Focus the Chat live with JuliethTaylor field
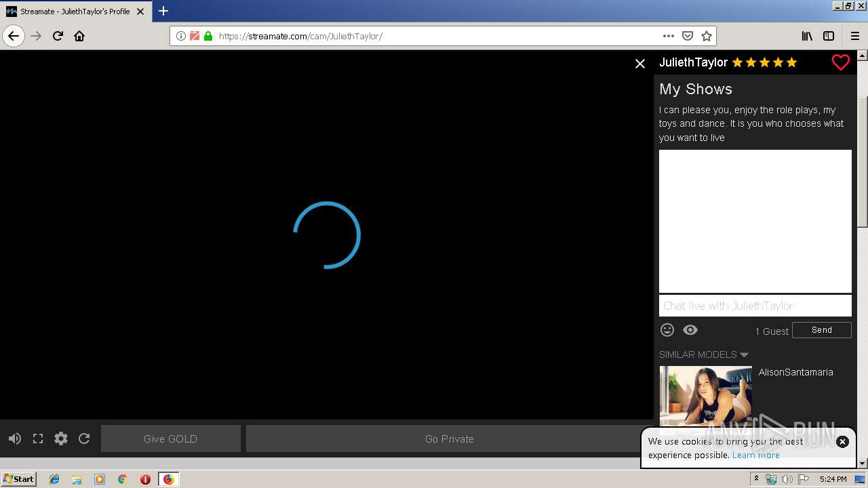868x488 pixels. point(755,306)
